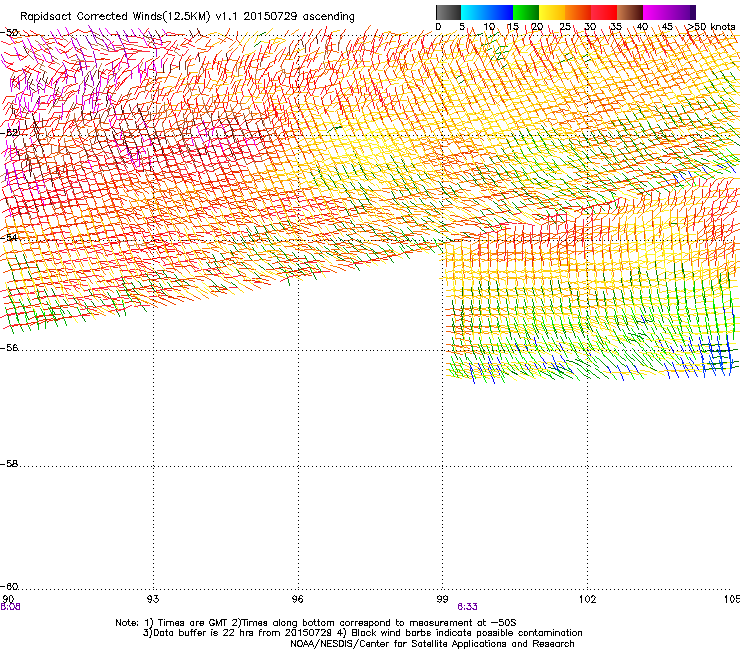Click the latitude label '-58'
This screenshot has width=740, height=650.
coord(10,464)
